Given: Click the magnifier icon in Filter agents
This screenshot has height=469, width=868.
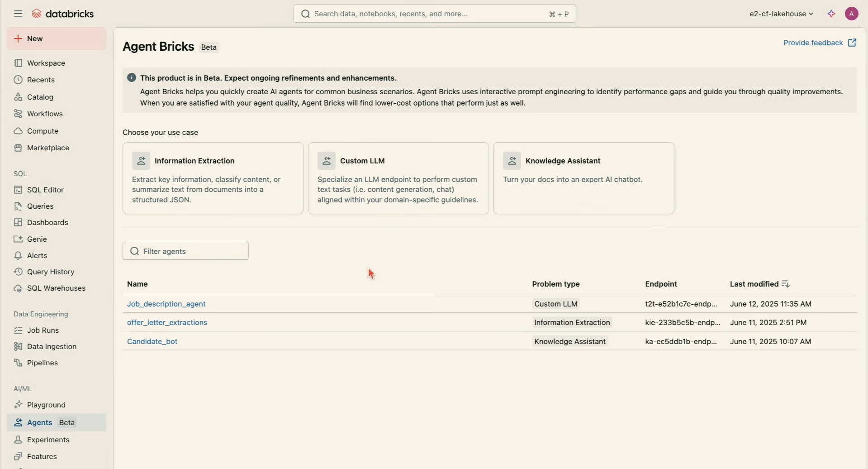Looking at the screenshot, I should coord(135,251).
